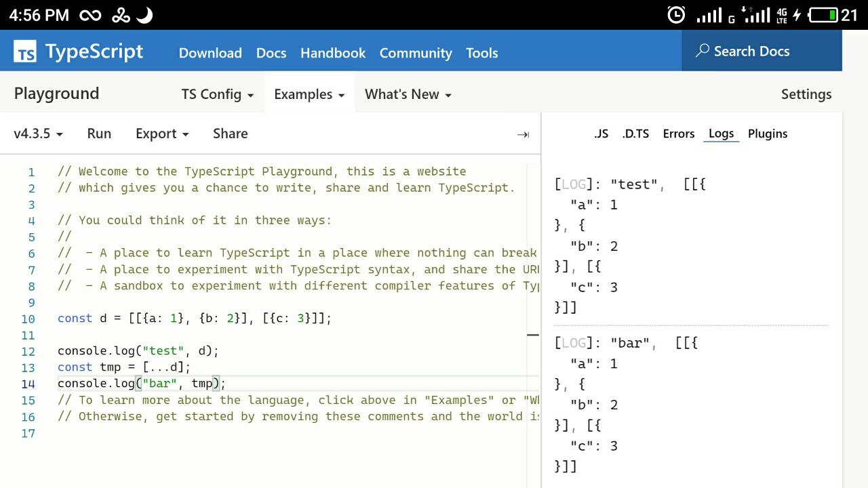The height and width of the screenshot is (488, 868).
Task: Open the What's New dropdown
Action: pyautogui.click(x=408, y=94)
